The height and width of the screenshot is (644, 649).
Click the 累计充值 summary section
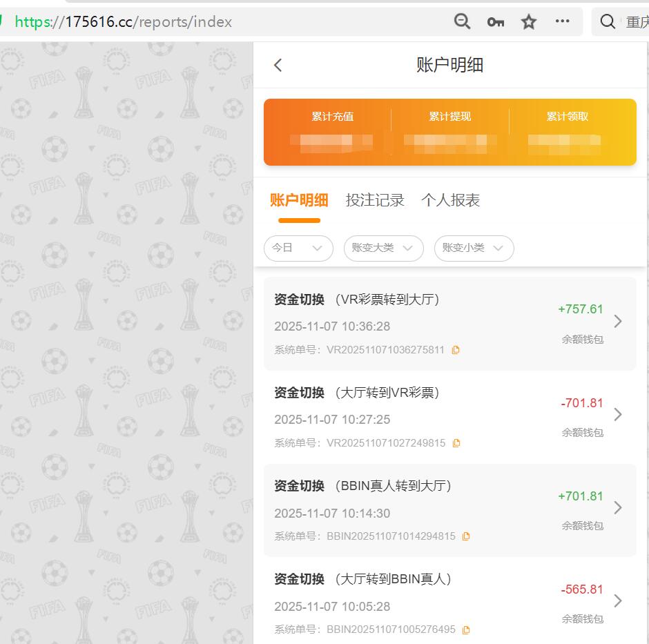pyautogui.click(x=333, y=131)
